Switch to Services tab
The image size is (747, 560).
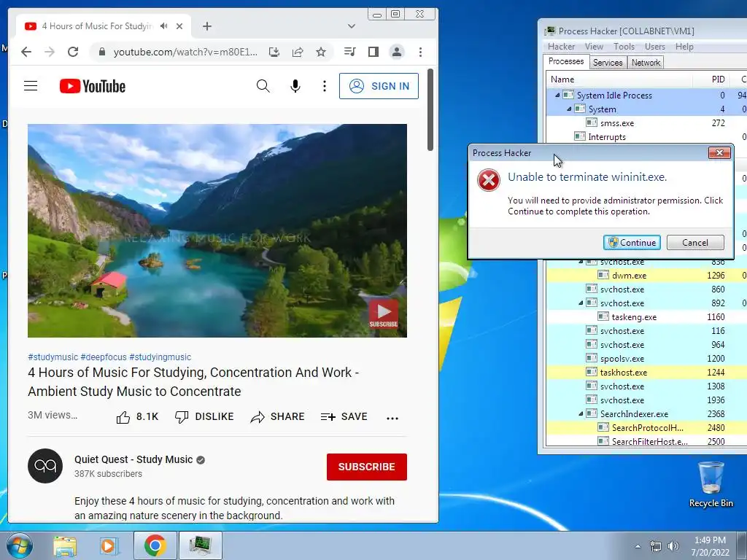tap(608, 63)
